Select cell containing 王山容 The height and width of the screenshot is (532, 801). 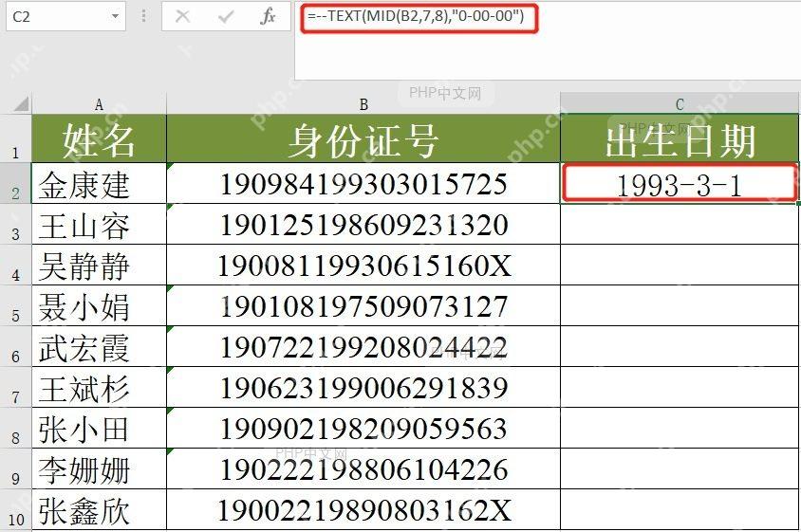click(x=99, y=224)
